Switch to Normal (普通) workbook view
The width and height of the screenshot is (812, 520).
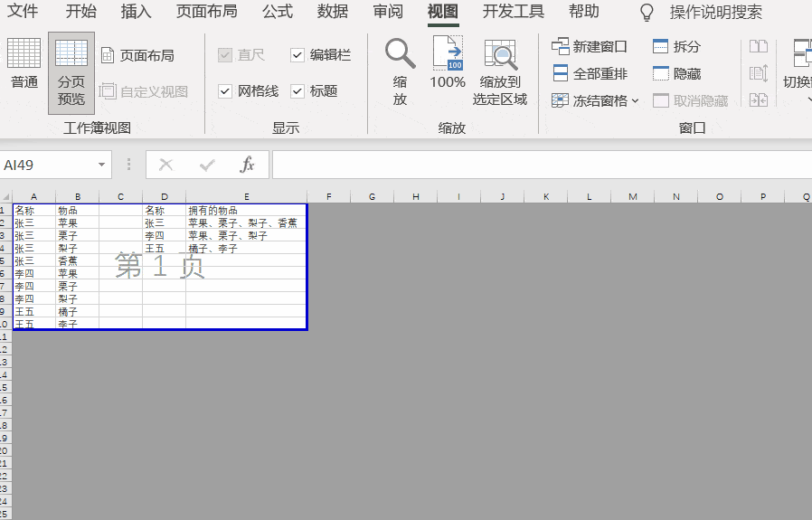24,63
